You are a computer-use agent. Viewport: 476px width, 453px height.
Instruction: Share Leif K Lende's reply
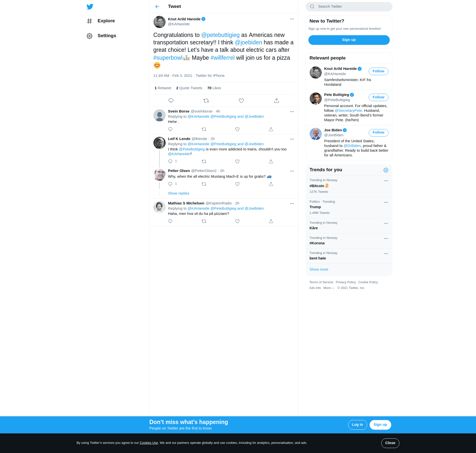[x=271, y=162]
